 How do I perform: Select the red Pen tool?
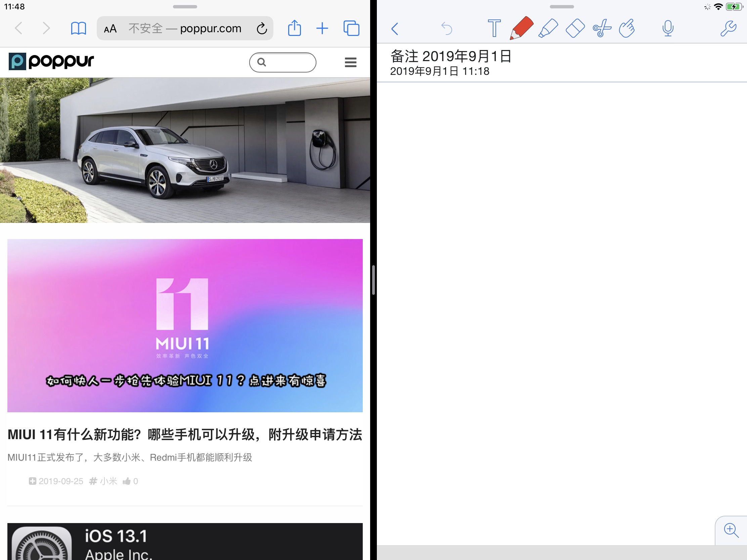[521, 28]
